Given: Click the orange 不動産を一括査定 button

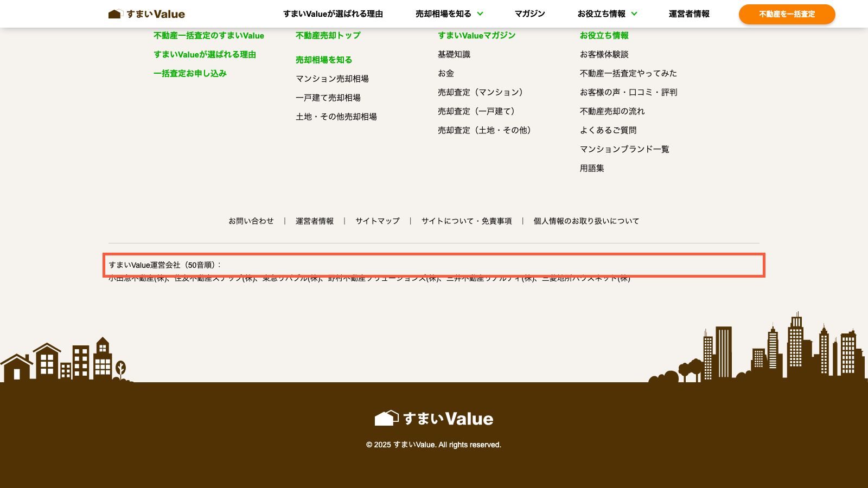Looking at the screenshot, I should pos(787,14).
